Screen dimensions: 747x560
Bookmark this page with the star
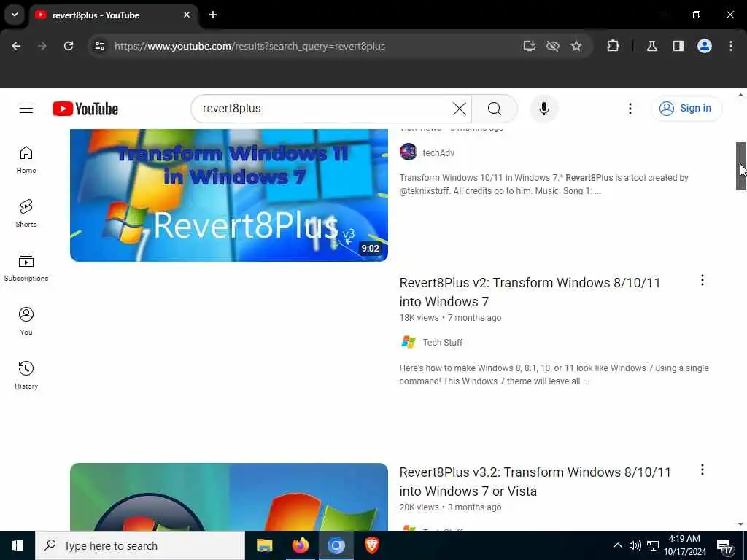pos(576,46)
